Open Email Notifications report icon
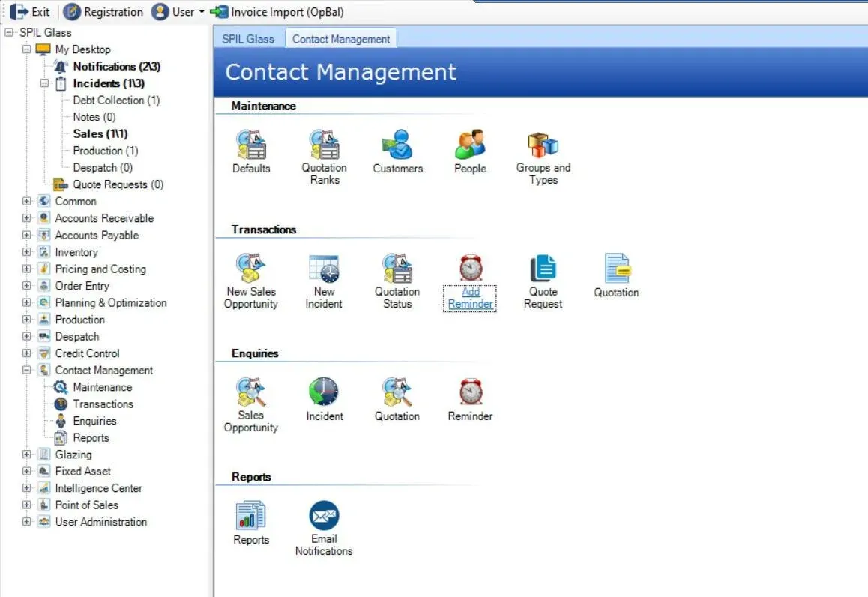Screen dimensions: 868x597 coord(324,515)
